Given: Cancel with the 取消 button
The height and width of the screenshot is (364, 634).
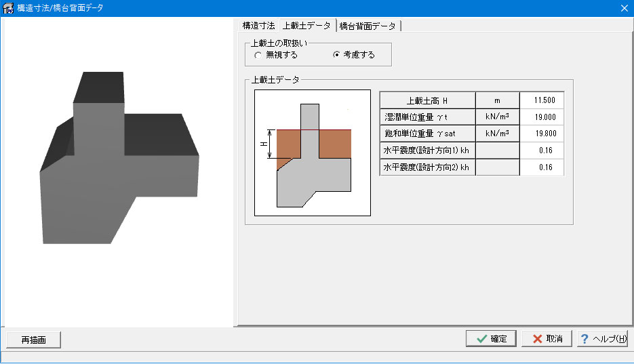Looking at the screenshot, I should [547, 338].
